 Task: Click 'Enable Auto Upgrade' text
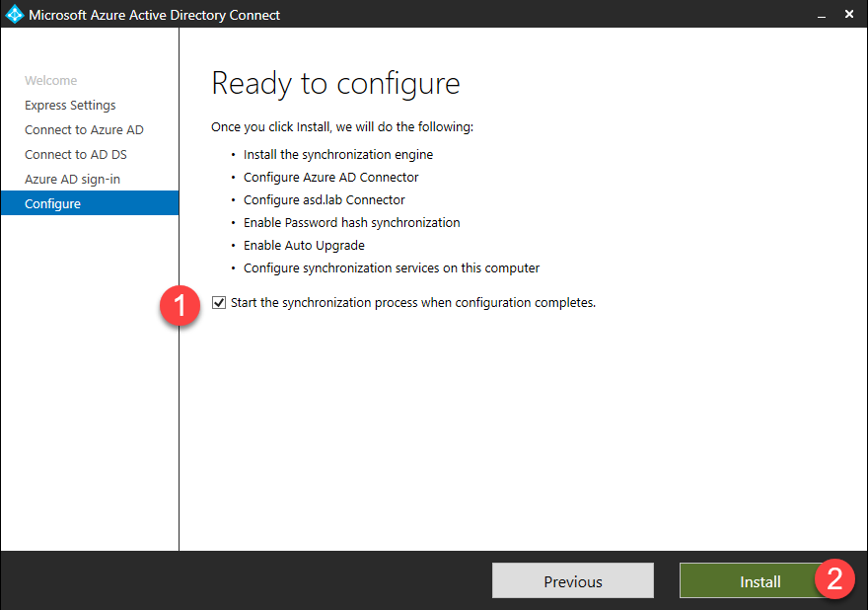[x=304, y=246]
